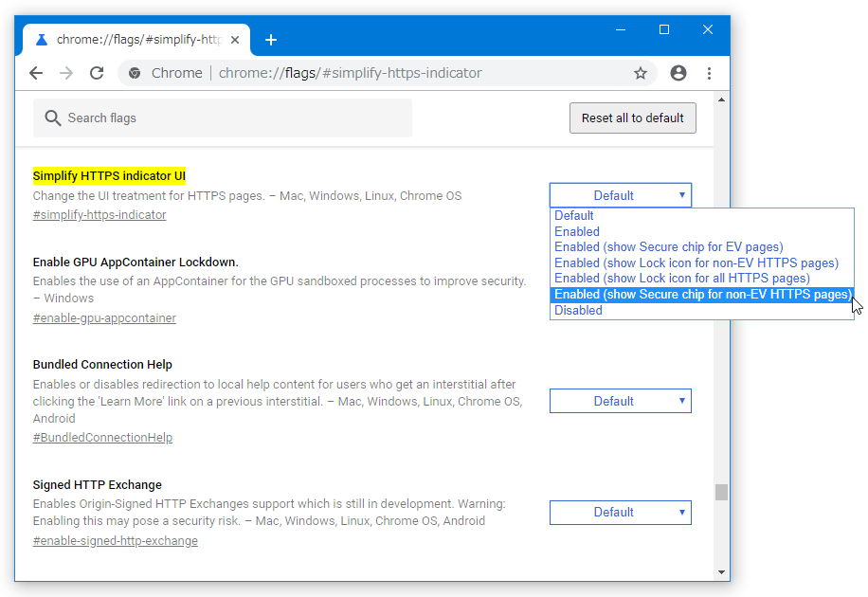
Task: Choose the Default option in the list
Action: (702, 215)
